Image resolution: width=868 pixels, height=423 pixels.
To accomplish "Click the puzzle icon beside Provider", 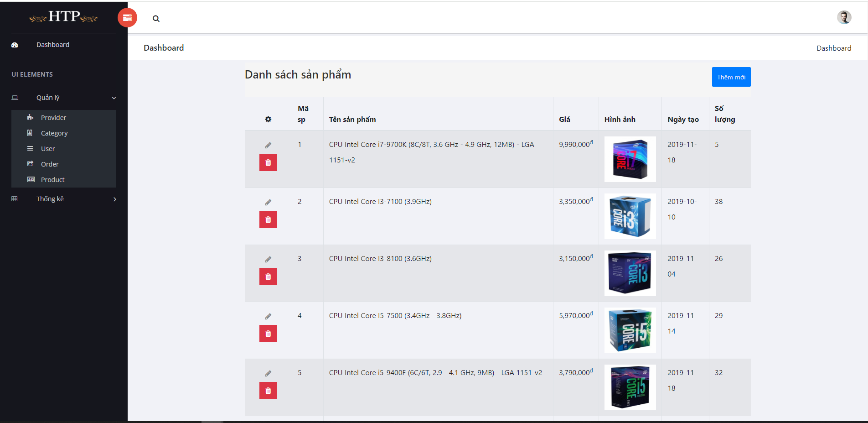I will pyautogui.click(x=30, y=117).
